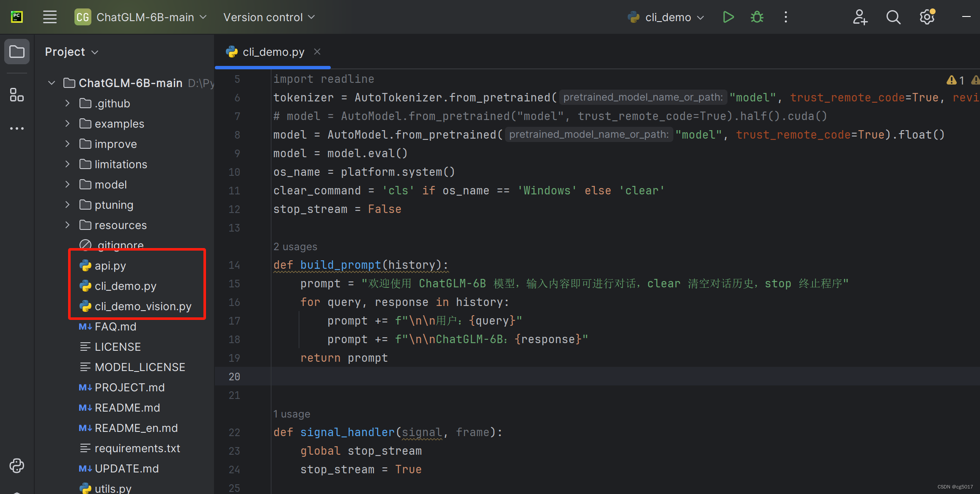
Task: Open the Python Console tool window icon
Action: (x=17, y=466)
